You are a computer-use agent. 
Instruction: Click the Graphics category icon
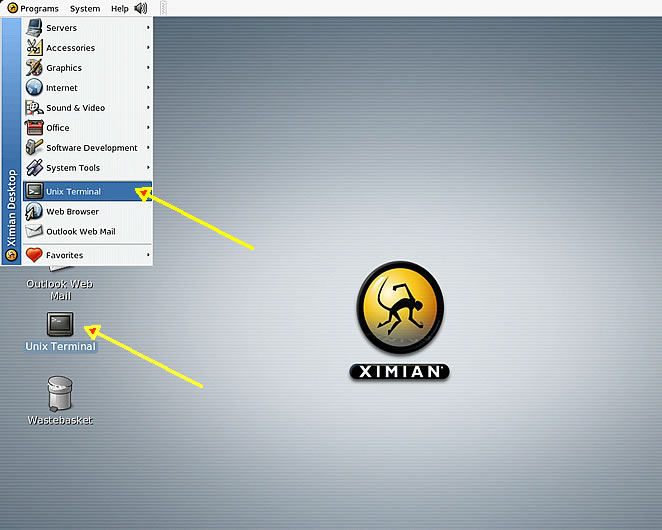[x=34, y=68]
